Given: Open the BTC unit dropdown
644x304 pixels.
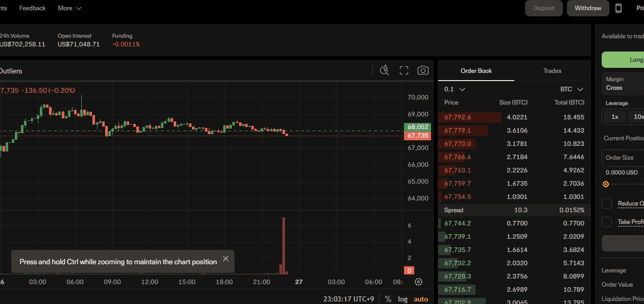Looking at the screenshot, I should pyautogui.click(x=571, y=89).
